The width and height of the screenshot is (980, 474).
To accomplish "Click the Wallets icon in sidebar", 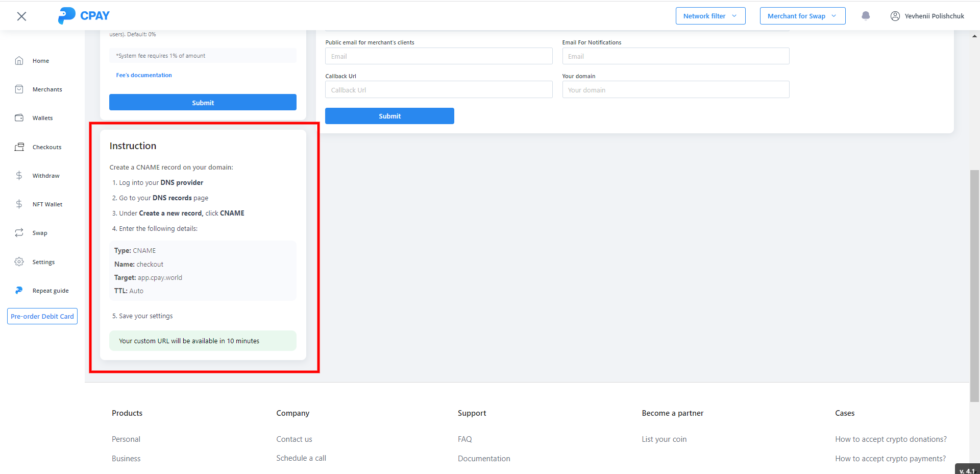I will (19, 118).
